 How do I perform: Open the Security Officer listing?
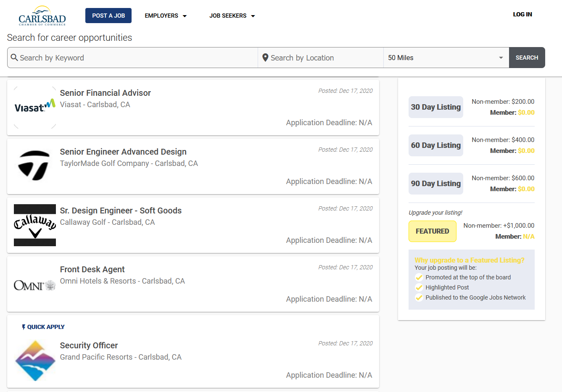(89, 345)
